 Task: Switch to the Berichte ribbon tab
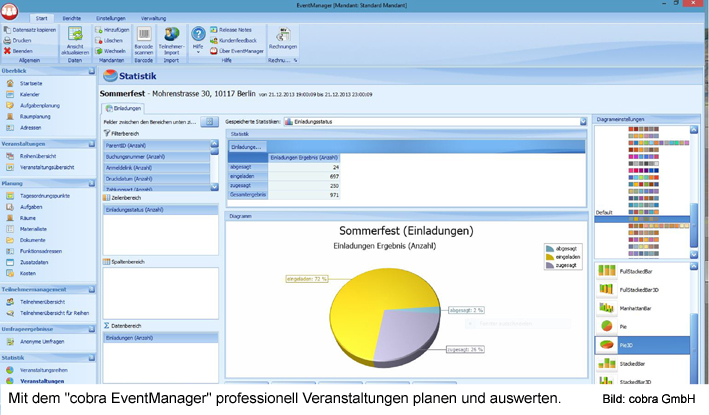[x=72, y=18]
